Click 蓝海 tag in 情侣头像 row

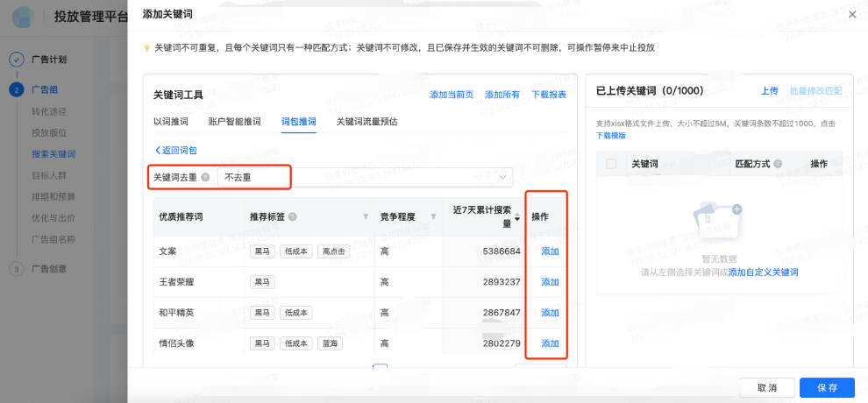pyautogui.click(x=330, y=343)
